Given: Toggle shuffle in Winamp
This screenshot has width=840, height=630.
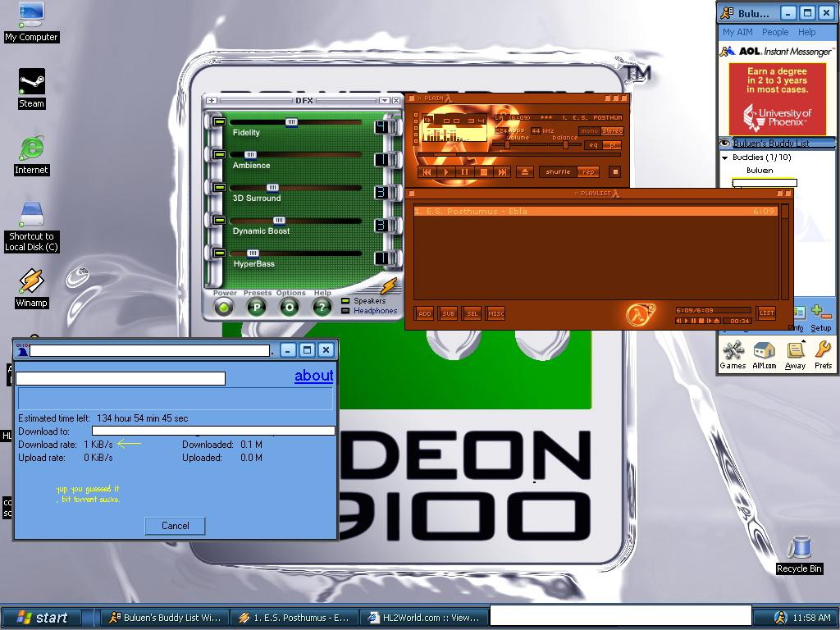Looking at the screenshot, I should [558, 172].
